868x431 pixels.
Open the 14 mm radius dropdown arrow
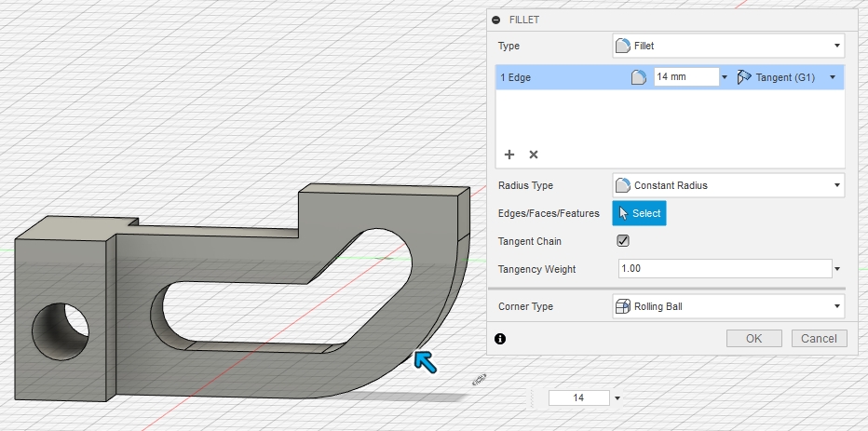(x=724, y=77)
